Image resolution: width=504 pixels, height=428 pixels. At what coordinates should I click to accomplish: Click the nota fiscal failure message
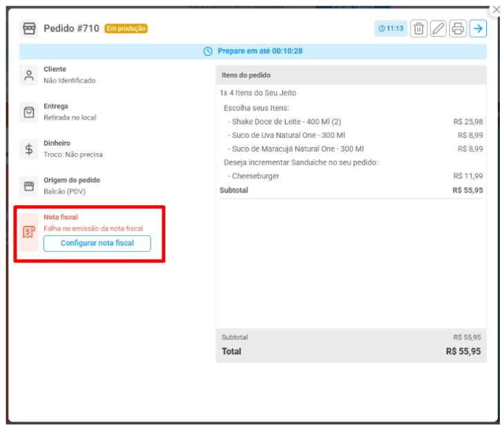pos(93,228)
